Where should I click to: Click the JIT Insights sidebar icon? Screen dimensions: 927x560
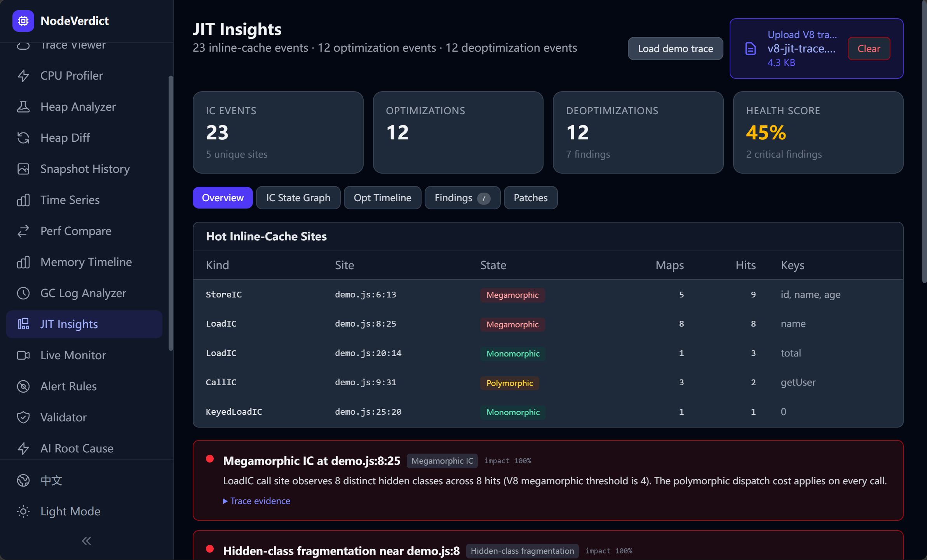(23, 324)
